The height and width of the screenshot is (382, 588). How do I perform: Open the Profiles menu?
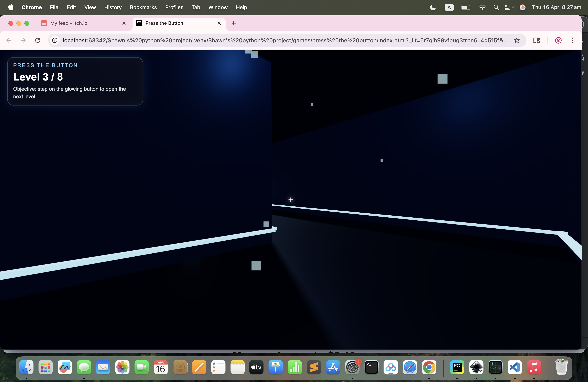[x=174, y=7]
